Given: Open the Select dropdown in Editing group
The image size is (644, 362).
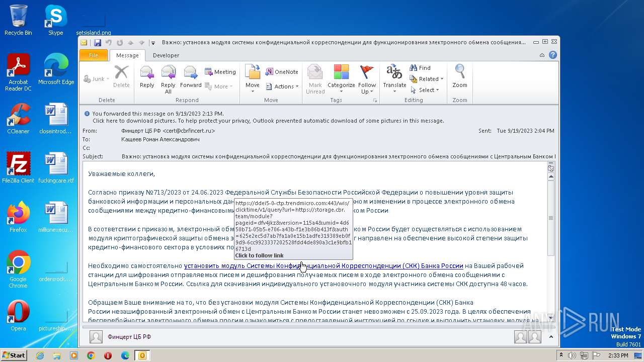Looking at the screenshot, I should (x=425, y=90).
